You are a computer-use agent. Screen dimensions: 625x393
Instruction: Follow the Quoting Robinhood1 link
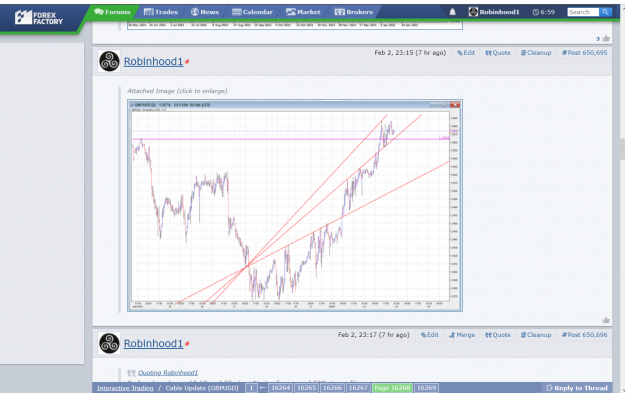pos(168,373)
